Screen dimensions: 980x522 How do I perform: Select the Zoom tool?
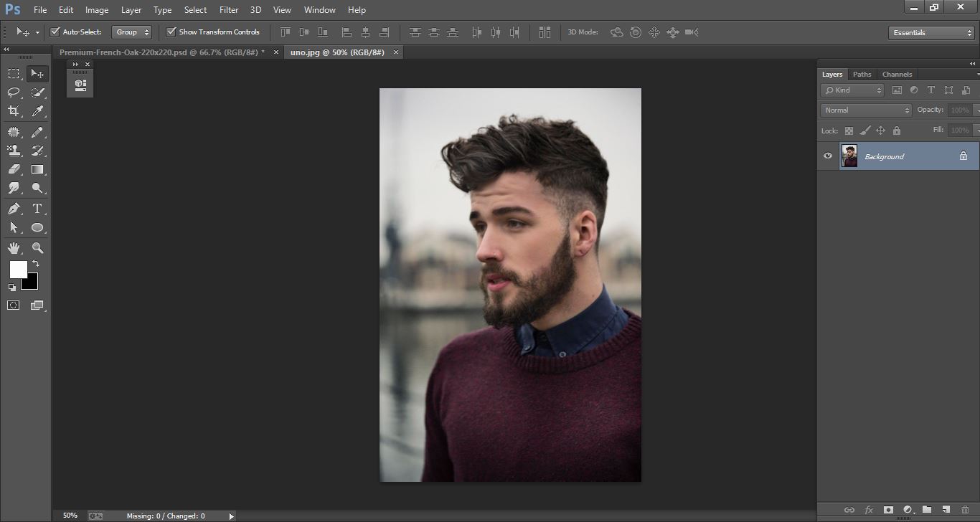(37, 247)
